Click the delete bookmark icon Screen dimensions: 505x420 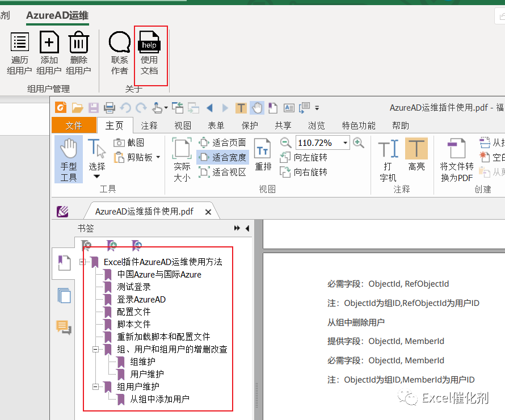click(x=86, y=245)
